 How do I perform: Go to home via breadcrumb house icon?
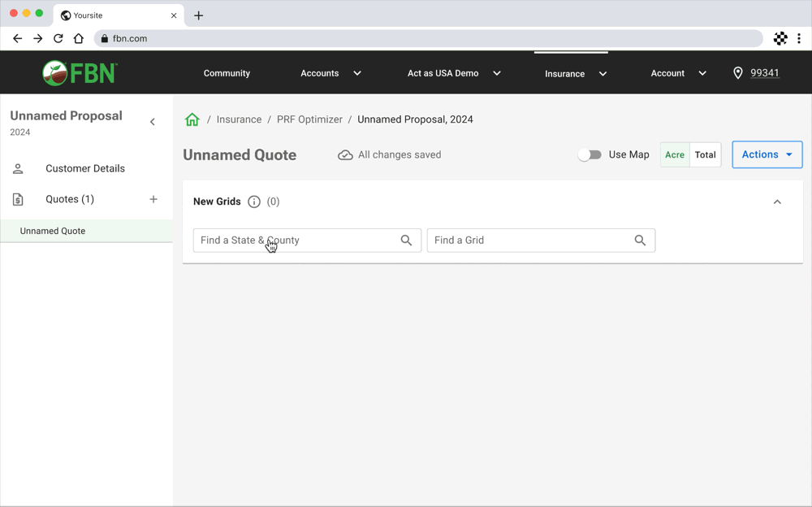pos(192,119)
